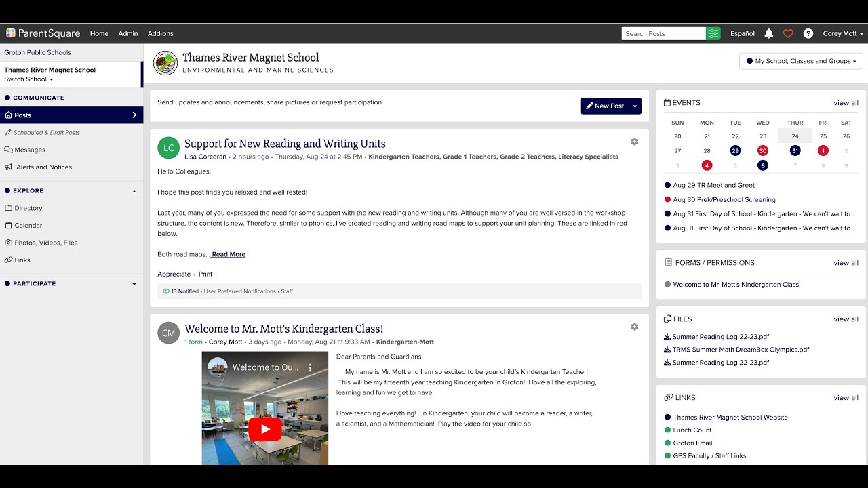The width and height of the screenshot is (868, 488).
Task: Download TRMS Summer Math DreamBox Olympics.pdf
Action: (736, 350)
